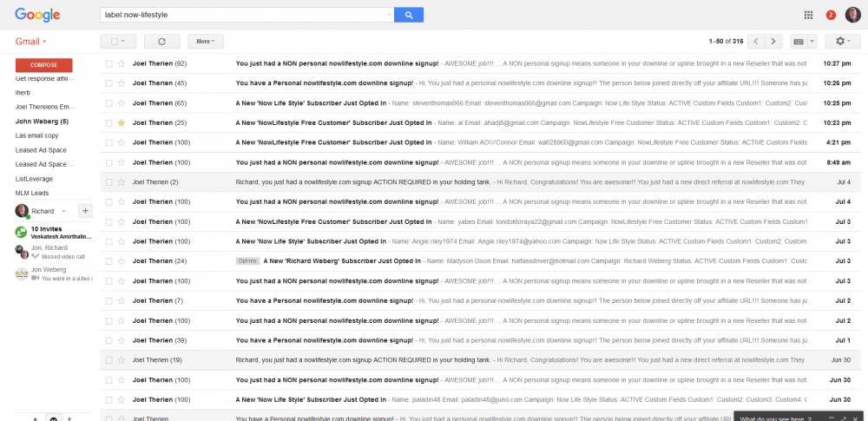Click the blue search magnifier button

(x=409, y=15)
